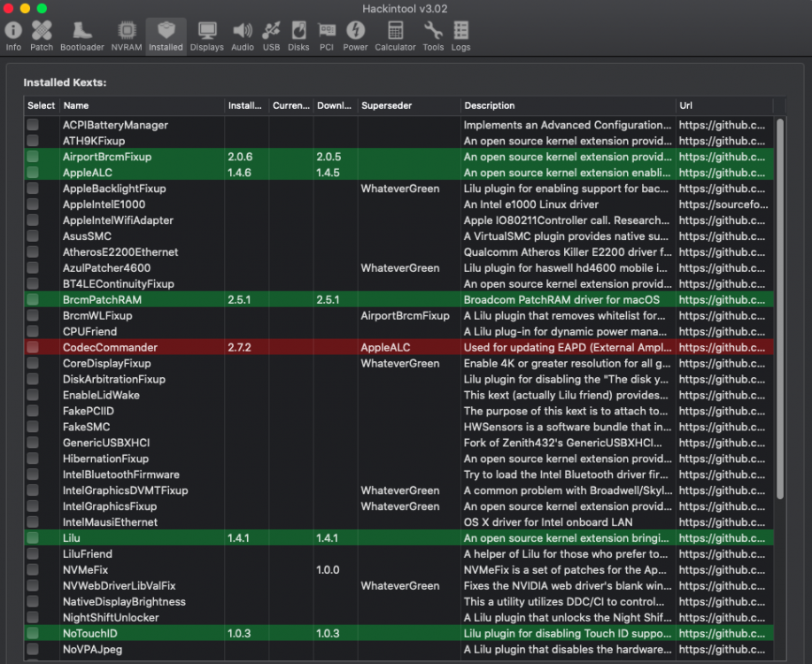Screen dimensions: 812x664
Task: Tick the ATH9KFixup checkbox
Action: [33, 141]
